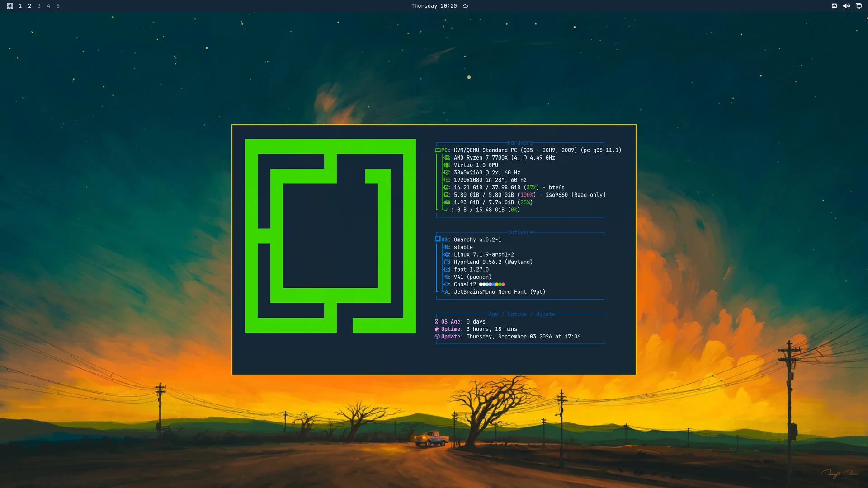
Task: Switch to workspace 3
Action: [x=39, y=6]
